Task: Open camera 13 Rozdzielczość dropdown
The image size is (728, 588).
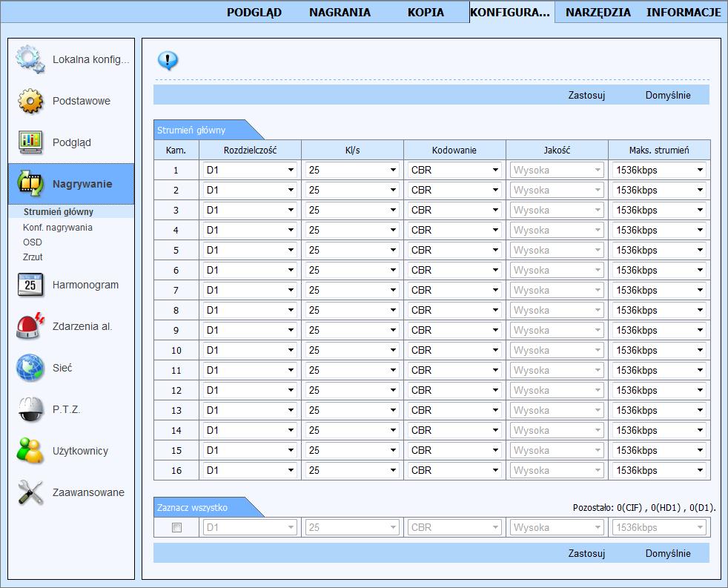Action: 251,410
